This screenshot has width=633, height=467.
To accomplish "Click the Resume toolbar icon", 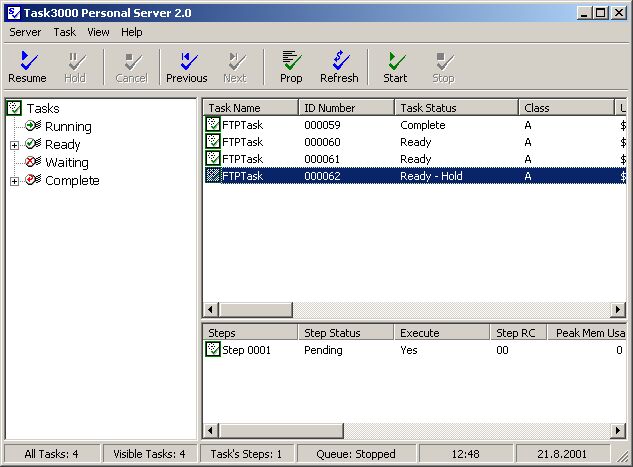I will pos(27,67).
